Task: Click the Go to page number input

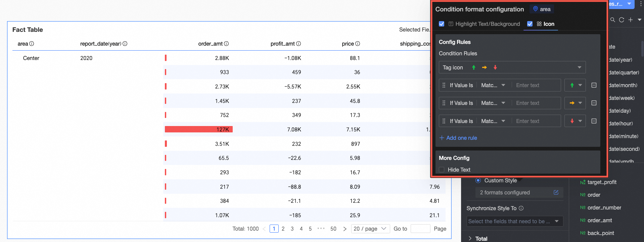Action: click(420, 229)
